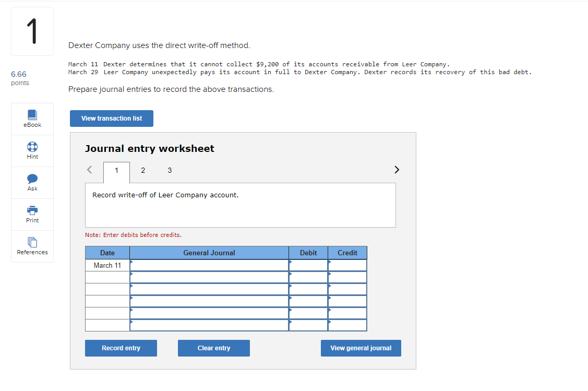Click the left chevron to go back
Screen dimensions: 588x391
tap(89, 170)
